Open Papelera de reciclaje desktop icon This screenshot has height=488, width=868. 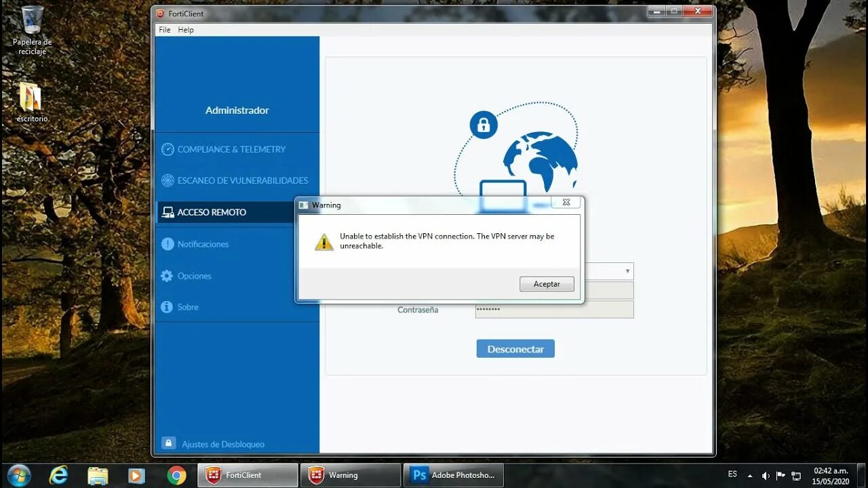(32, 30)
